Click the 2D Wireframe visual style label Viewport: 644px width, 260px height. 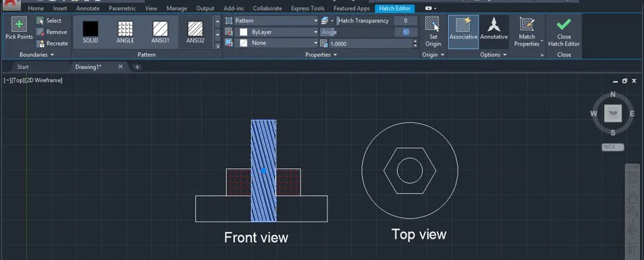pos(43,81)
